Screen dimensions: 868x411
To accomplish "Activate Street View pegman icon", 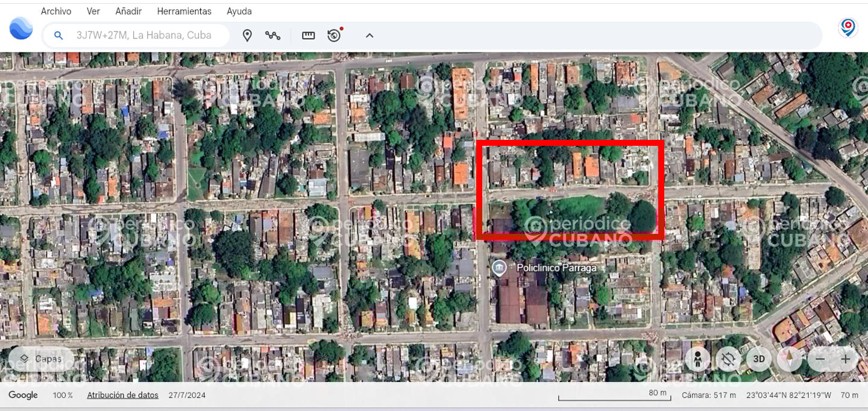I will click(697, 360).
